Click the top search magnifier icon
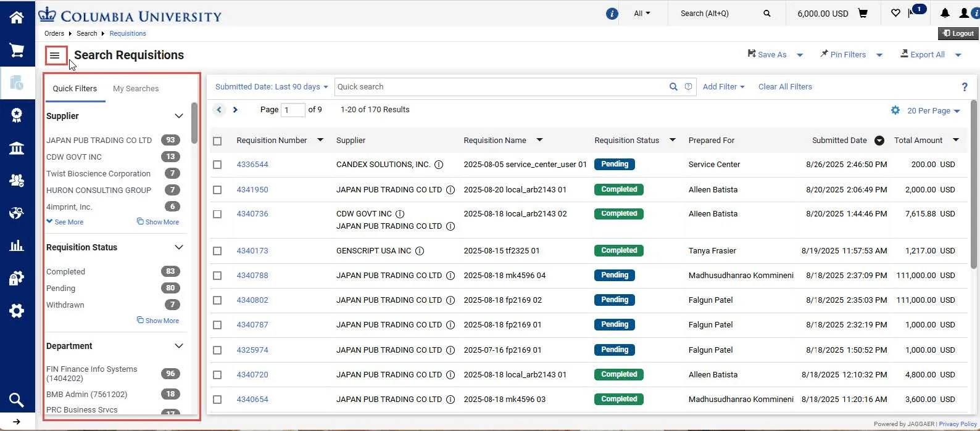The width and height of the screenshot is (980, 431). (766, 14)
